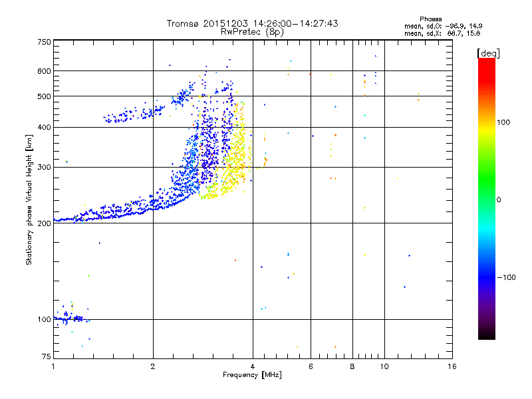Click the 'Frequency [MHz]' axis label
This screenshot has height=399, width=532.
(252, 375)
